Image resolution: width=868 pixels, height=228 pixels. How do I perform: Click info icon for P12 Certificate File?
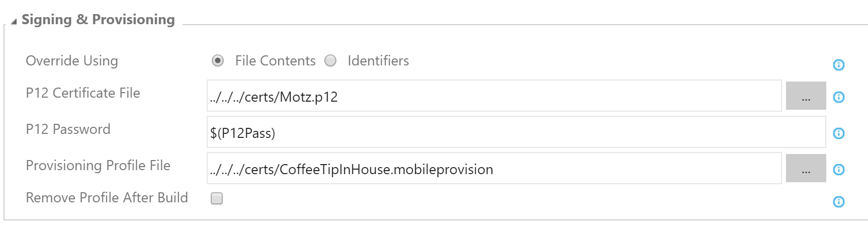(838, 97)
